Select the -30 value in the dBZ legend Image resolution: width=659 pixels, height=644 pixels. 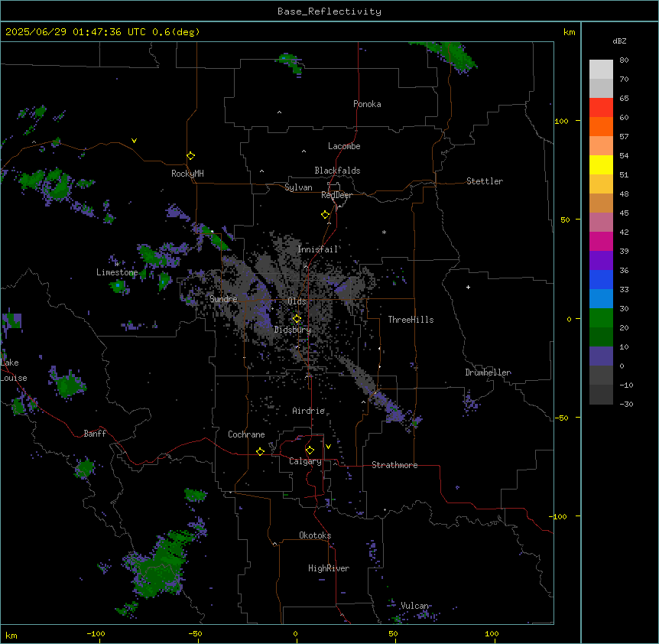[626, 405]
